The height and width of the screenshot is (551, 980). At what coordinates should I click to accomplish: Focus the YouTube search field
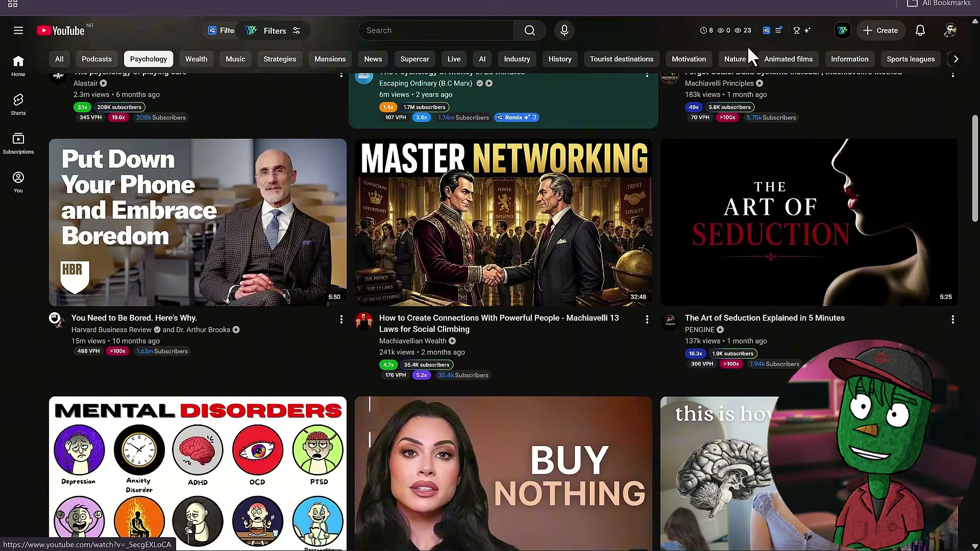coord(436,31)
